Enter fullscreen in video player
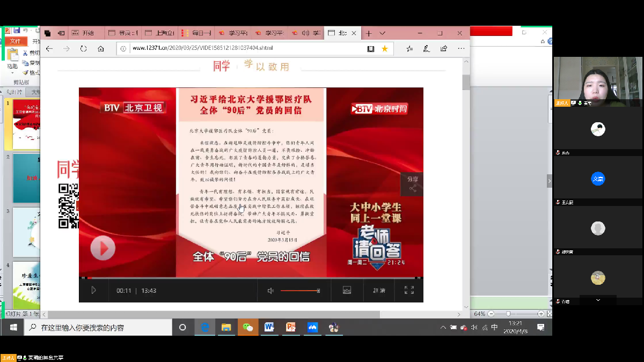The image size is (644, 362). click(x=409, y=291)
